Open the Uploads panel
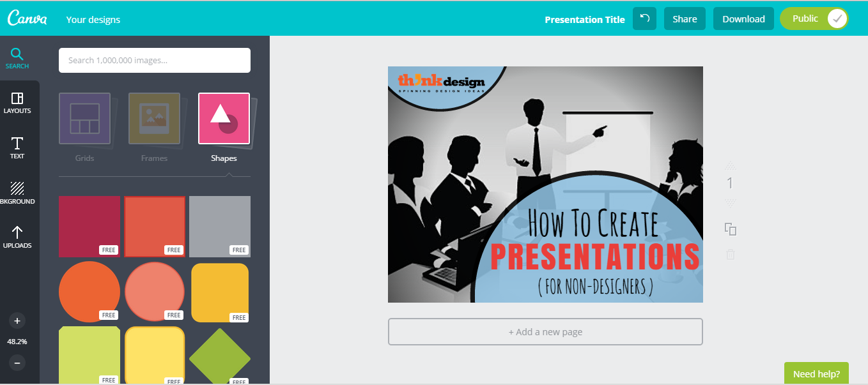 (17, 237)
